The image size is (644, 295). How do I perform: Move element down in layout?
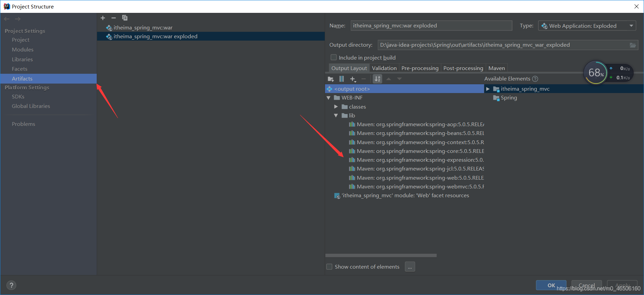399,79
